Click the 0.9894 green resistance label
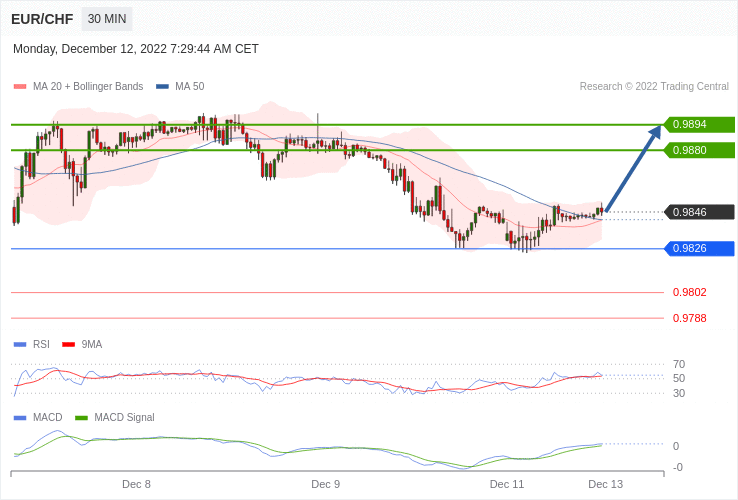Image resolution: width=738 pixels, height=500 pixels. coord(699,125)
